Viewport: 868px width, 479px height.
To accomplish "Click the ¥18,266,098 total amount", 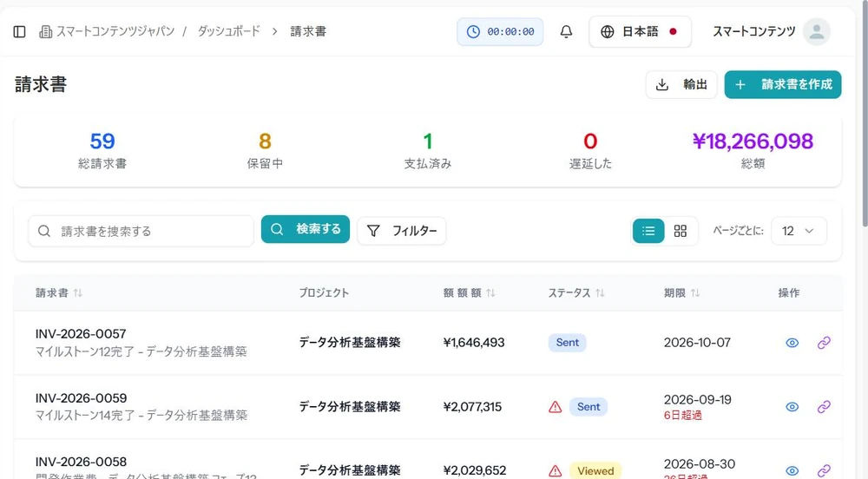I will point(753,141).
